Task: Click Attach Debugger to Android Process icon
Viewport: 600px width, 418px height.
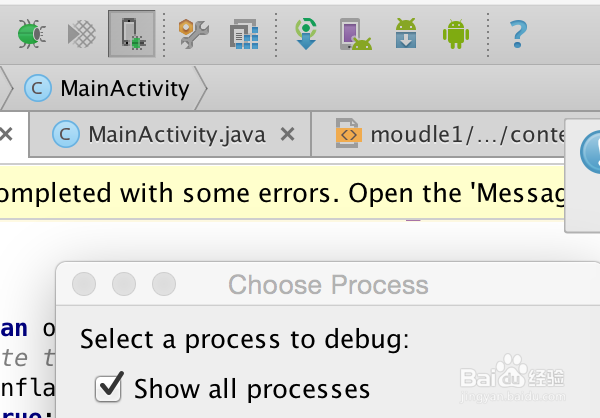Action: (131, 35)
